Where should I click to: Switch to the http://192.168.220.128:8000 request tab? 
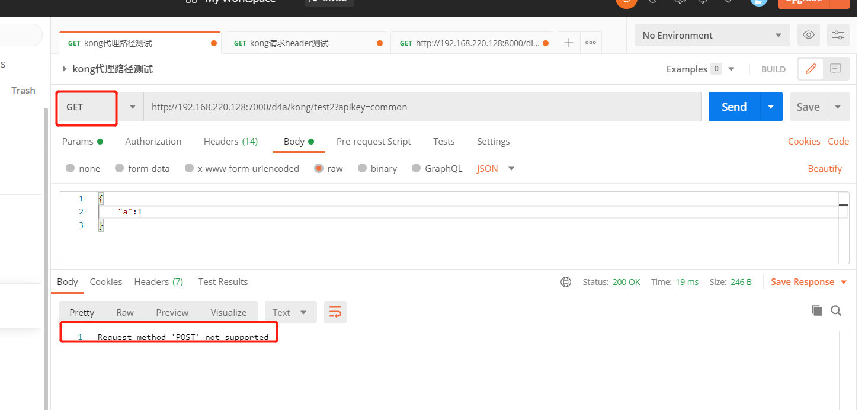472,43
